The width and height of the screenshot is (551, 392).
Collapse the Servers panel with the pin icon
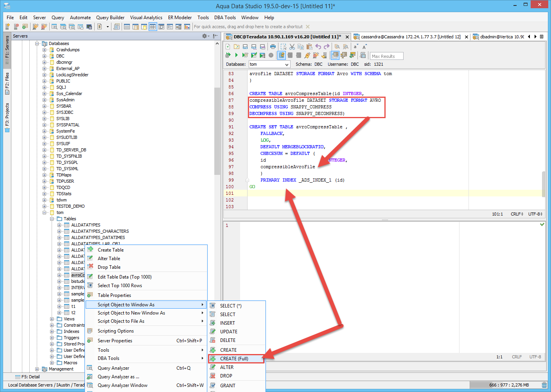point(215,36)
